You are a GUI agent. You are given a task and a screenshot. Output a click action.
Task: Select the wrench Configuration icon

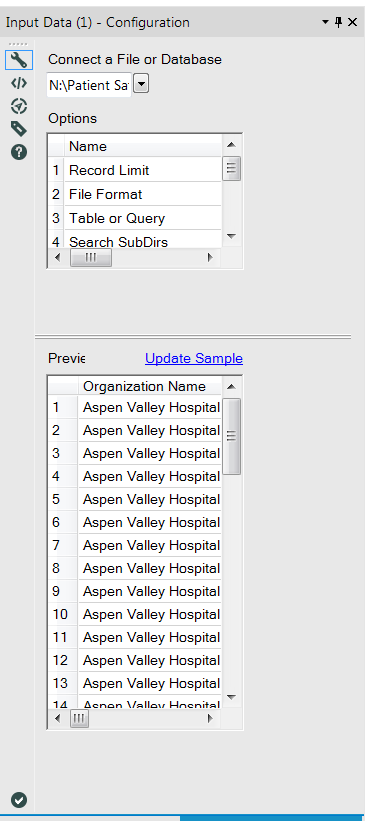19,60
